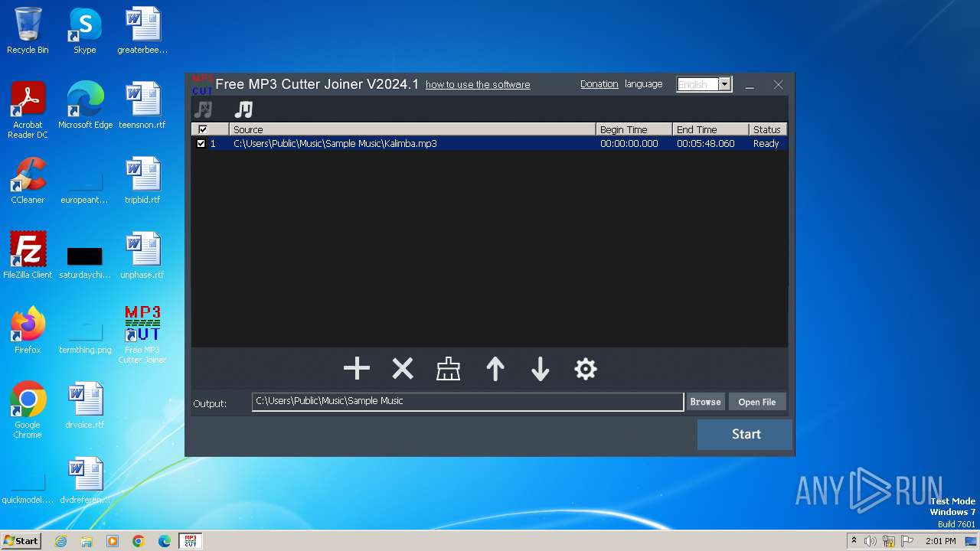This screenshot has height=551, width=980.
Task: Click the Start button
Action: pyautogui.click(x=745, y=434)
